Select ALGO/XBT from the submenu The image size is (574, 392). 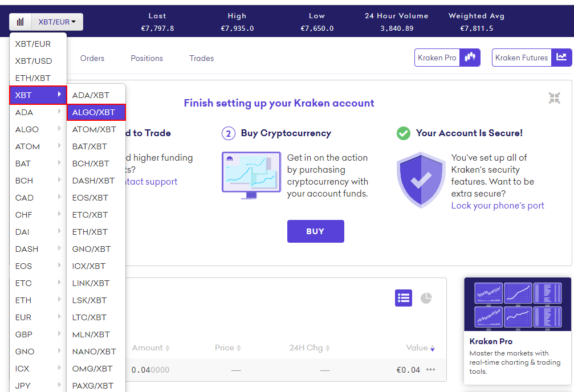[95, 112]
